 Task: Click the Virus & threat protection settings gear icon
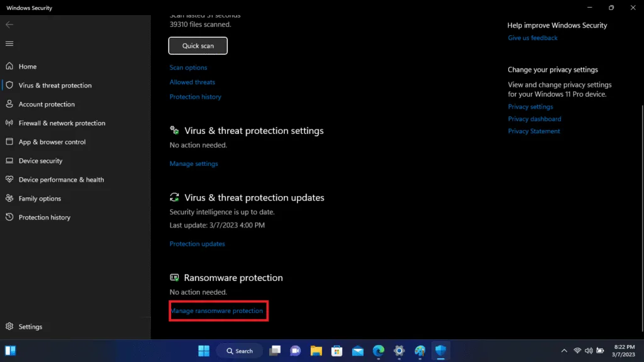(175, 131)
